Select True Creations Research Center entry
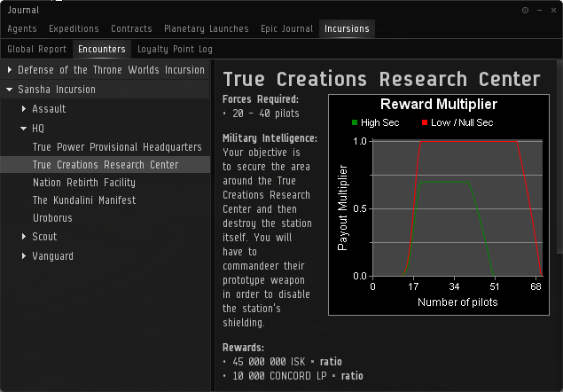The image size is (563, 392). click(106, 165)
